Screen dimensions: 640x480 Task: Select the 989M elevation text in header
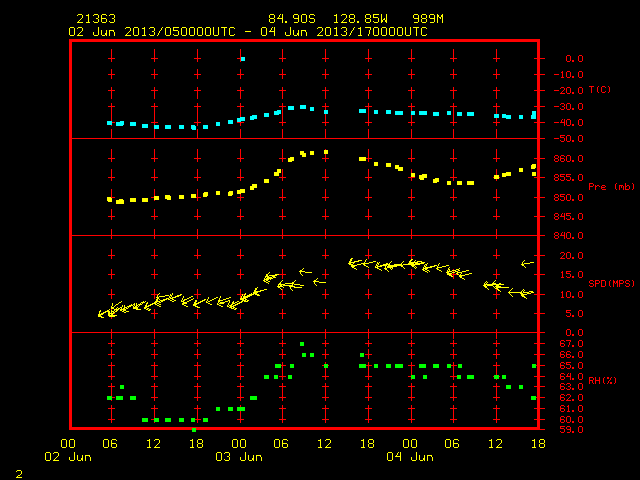point(428,19)
